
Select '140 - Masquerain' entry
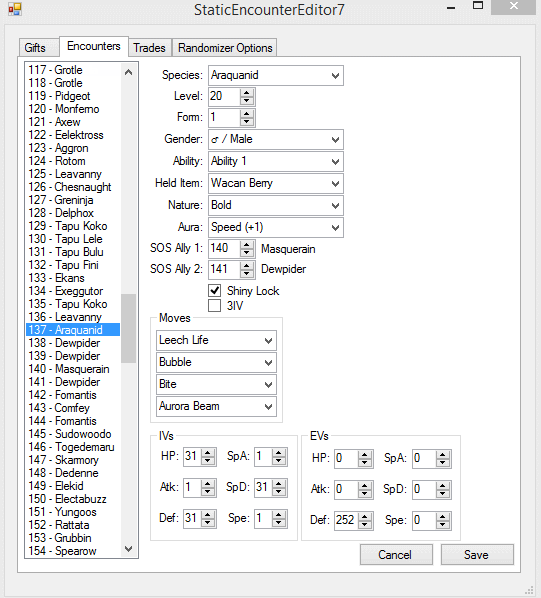[73, 369]
